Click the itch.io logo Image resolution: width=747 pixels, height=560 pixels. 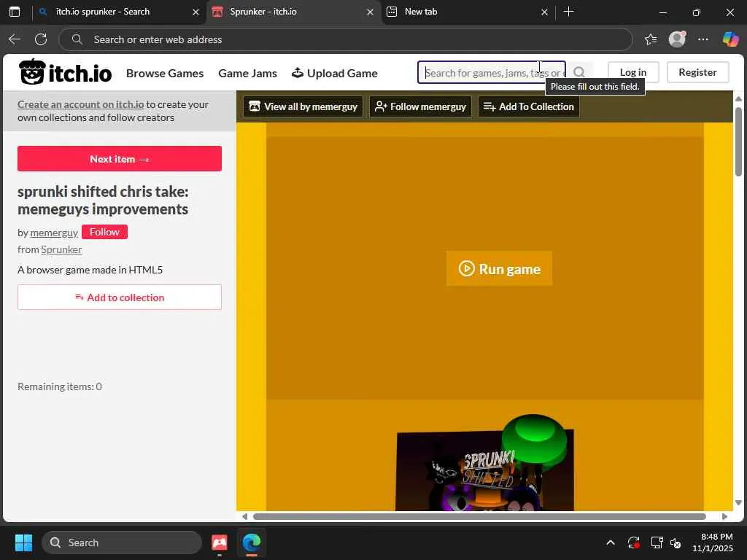(65, 73)
